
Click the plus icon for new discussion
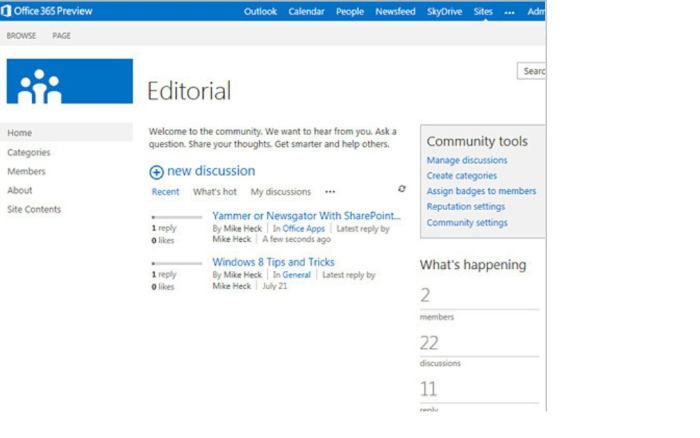(x=156, y=172)
